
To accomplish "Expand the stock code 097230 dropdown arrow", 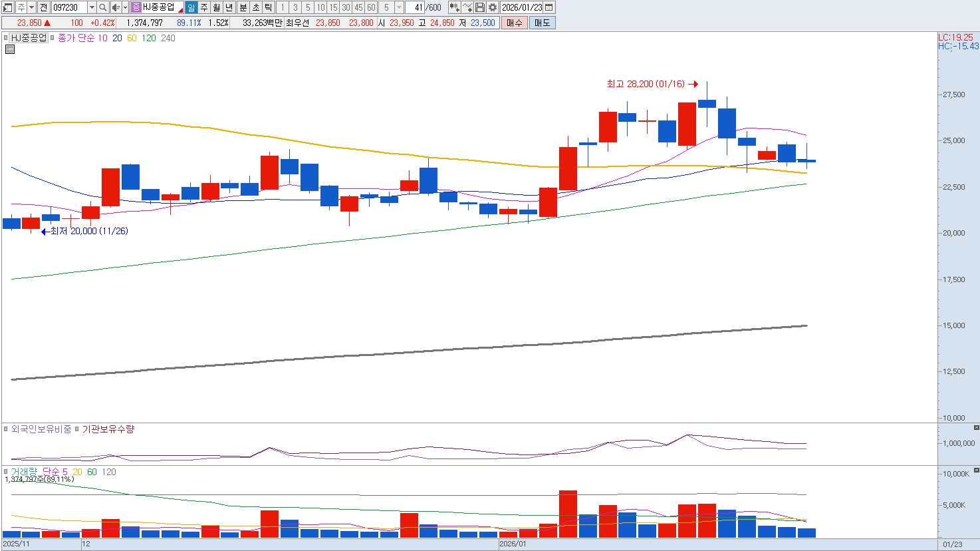I will (x=92, y=7).
